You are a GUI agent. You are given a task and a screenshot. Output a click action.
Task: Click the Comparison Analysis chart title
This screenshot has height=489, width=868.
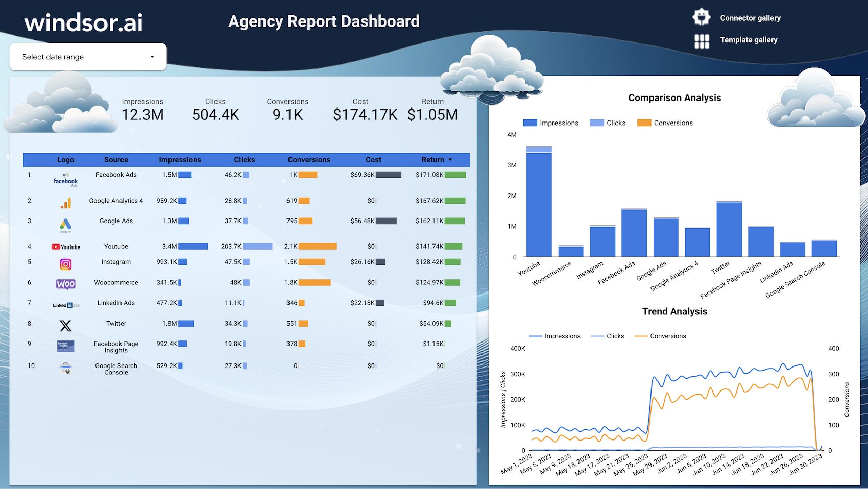674,97
